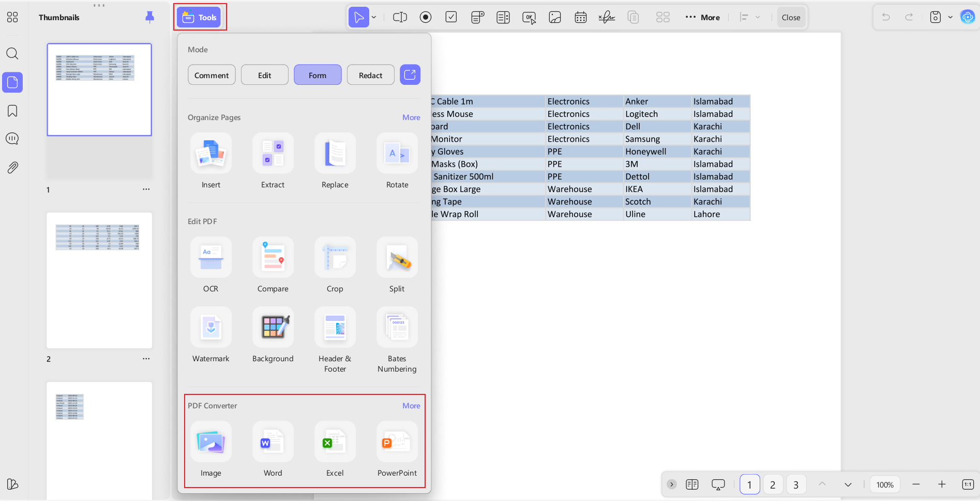The width and height of the screenshot is (980, 501).
Task: Pin the Thumbnails panel
Action: coord(149,17)
